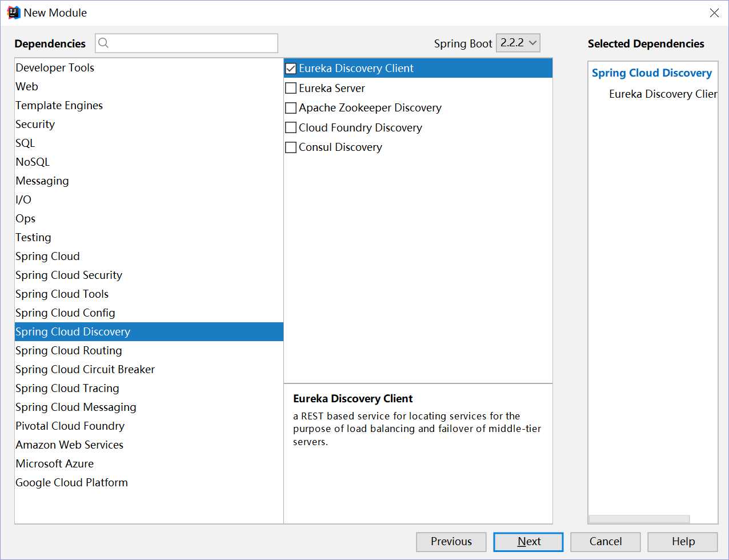
Task: Focus the Dependencies search input field
Action: pos(186,43)
